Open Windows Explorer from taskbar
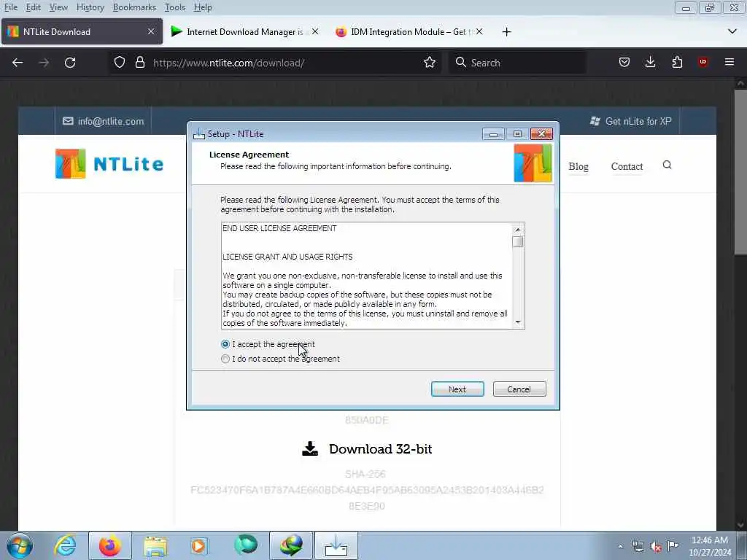This screenshot has height=560, width=747. 155,545
